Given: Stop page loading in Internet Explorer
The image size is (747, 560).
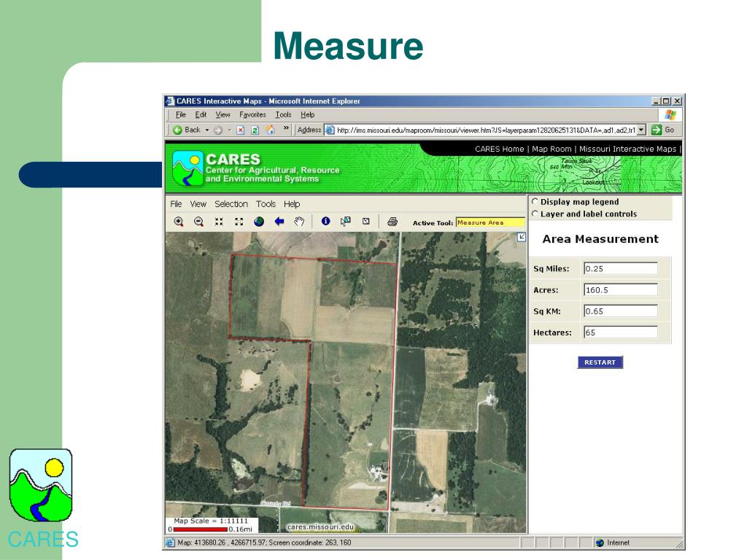Looking at the screenshot, I should (241, 130).
